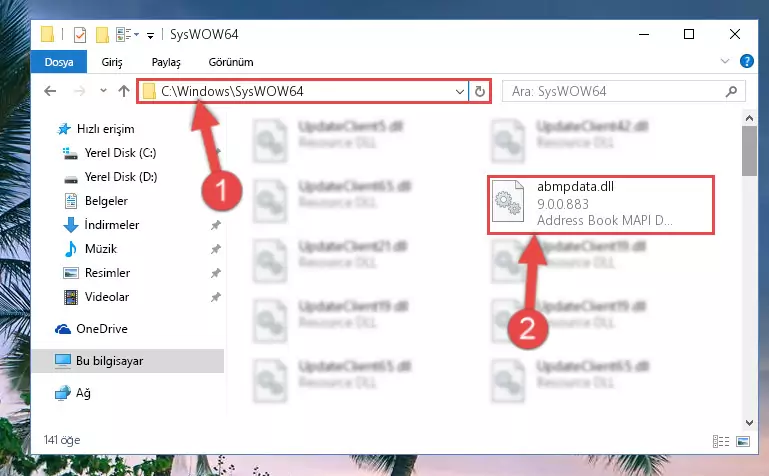Select Ağ network in navigation pane

(83, 393)
